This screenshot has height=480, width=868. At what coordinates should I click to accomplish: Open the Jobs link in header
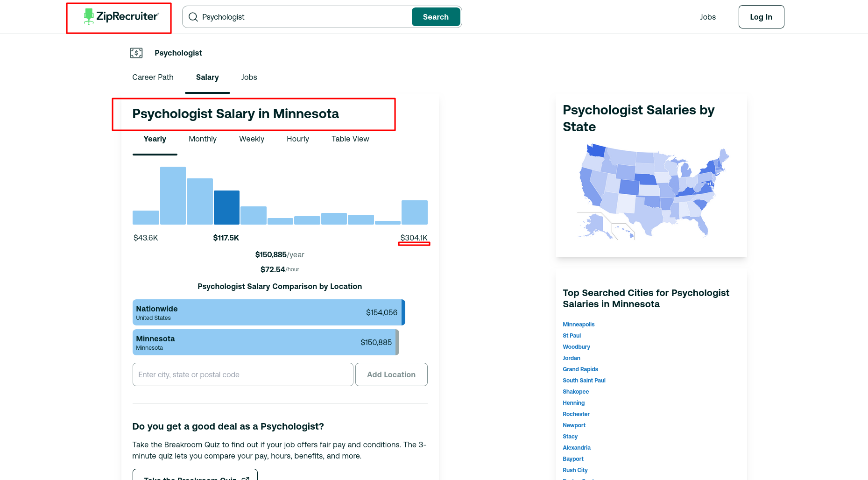(707, 17)
